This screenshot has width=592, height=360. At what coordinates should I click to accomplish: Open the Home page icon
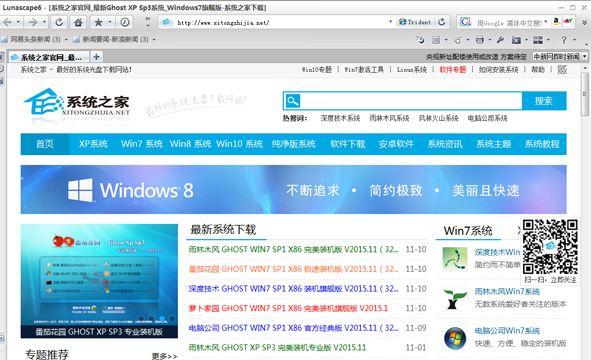coord(78,22)
